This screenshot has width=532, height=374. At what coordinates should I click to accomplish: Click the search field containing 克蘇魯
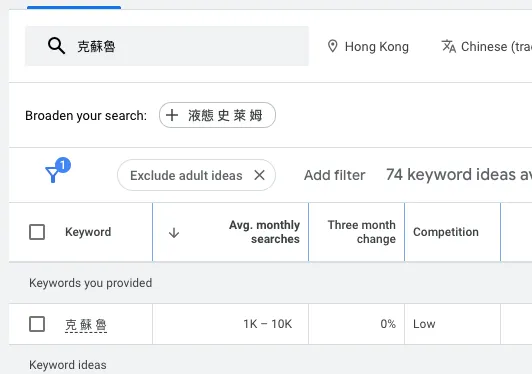click(167, 46)
